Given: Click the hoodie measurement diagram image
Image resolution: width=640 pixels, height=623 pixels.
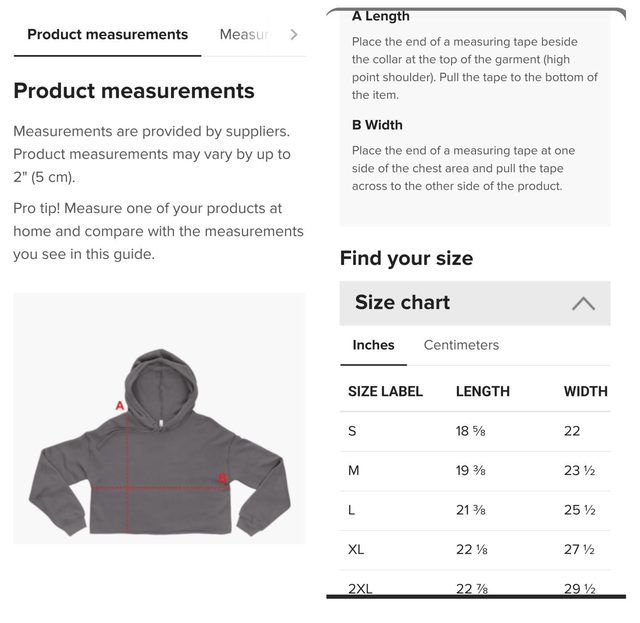Looking at the screenshot, I should [x=160, y=418].
